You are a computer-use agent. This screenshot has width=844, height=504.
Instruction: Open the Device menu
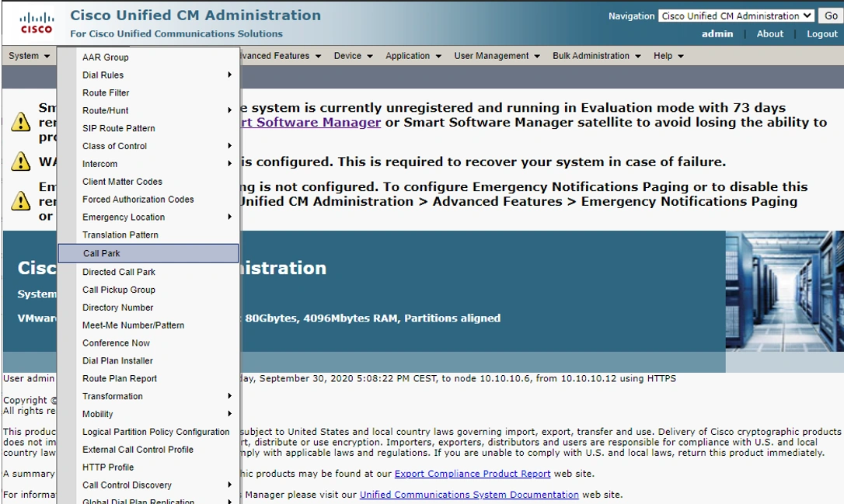coord(353,55)
